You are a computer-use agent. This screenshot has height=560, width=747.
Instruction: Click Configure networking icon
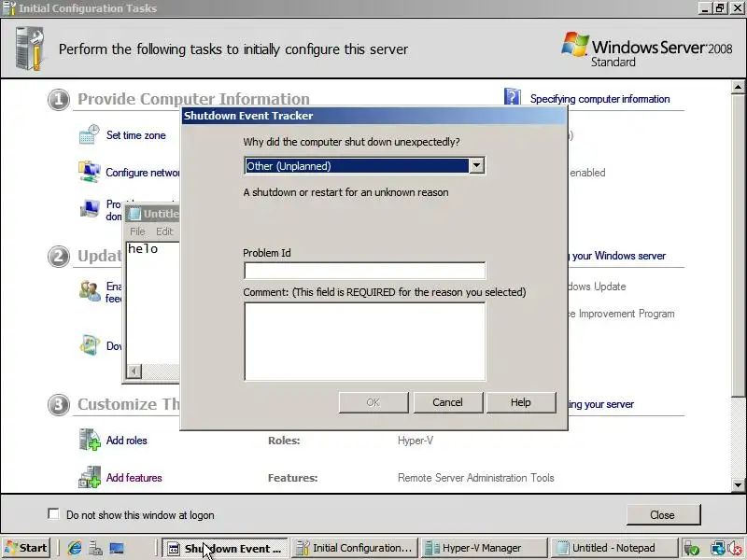[x=89, y=172]
